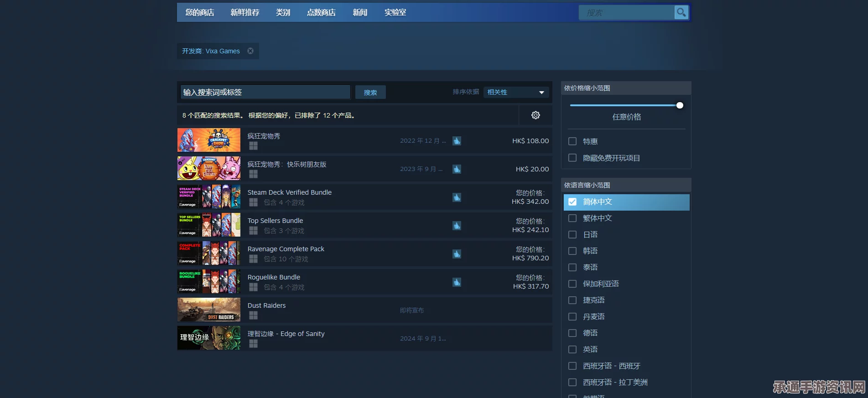Click thumbs-up review icon for 疯狂宠物秀: 快乐树朋友版
Screen dimensions: 868x398
(457, 169)
